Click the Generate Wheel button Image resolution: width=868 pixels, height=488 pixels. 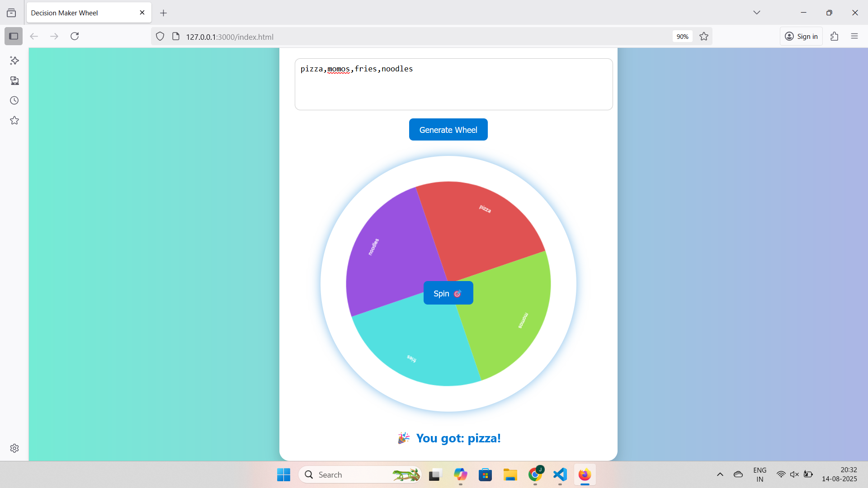coord(448,130)
